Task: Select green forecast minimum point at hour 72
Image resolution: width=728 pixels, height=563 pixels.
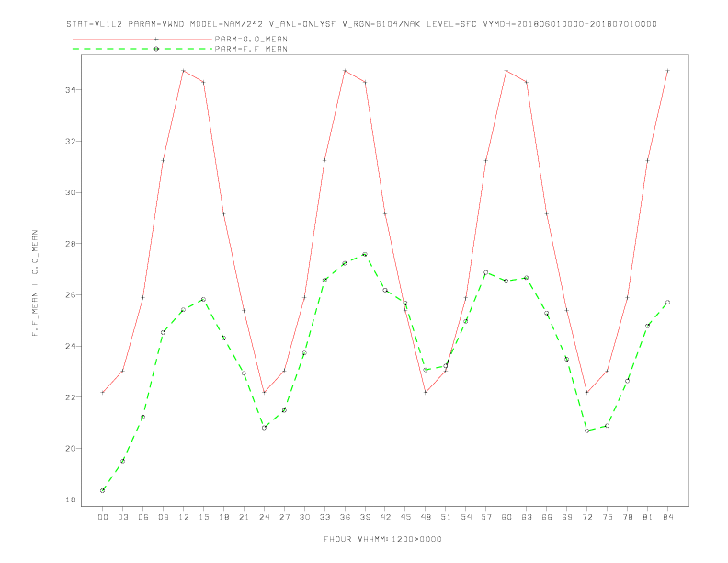Action: click(x=586, y=431)
